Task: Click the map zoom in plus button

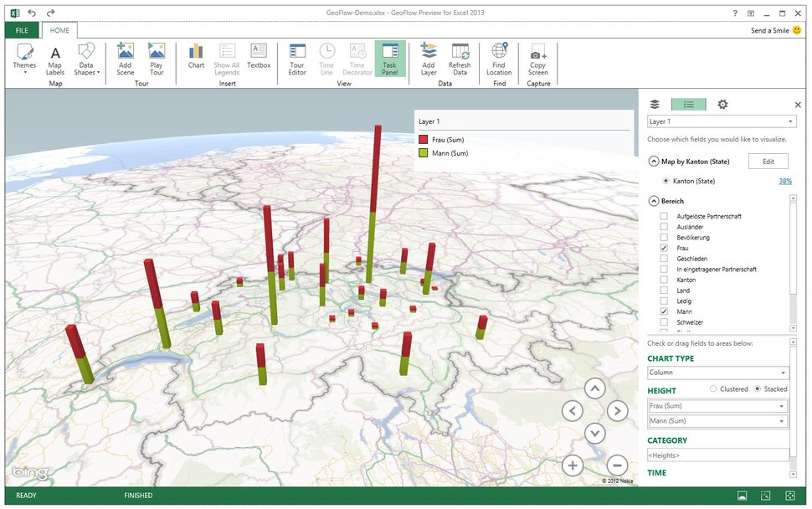Action: click(573, 465)
